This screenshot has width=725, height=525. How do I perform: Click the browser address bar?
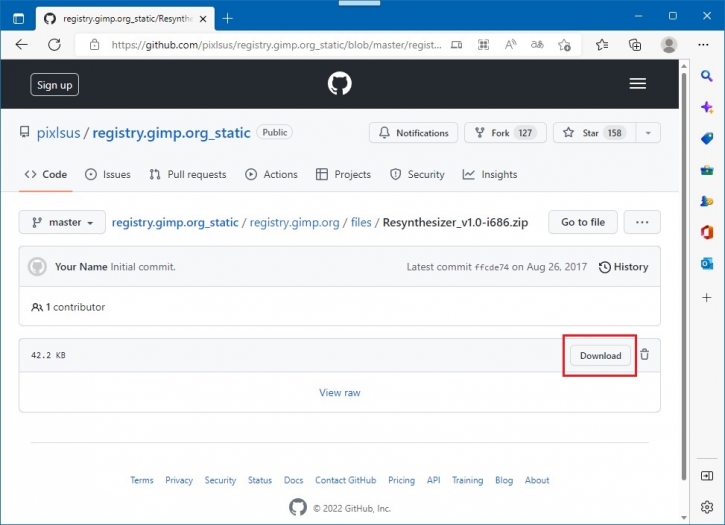point(270,44)
